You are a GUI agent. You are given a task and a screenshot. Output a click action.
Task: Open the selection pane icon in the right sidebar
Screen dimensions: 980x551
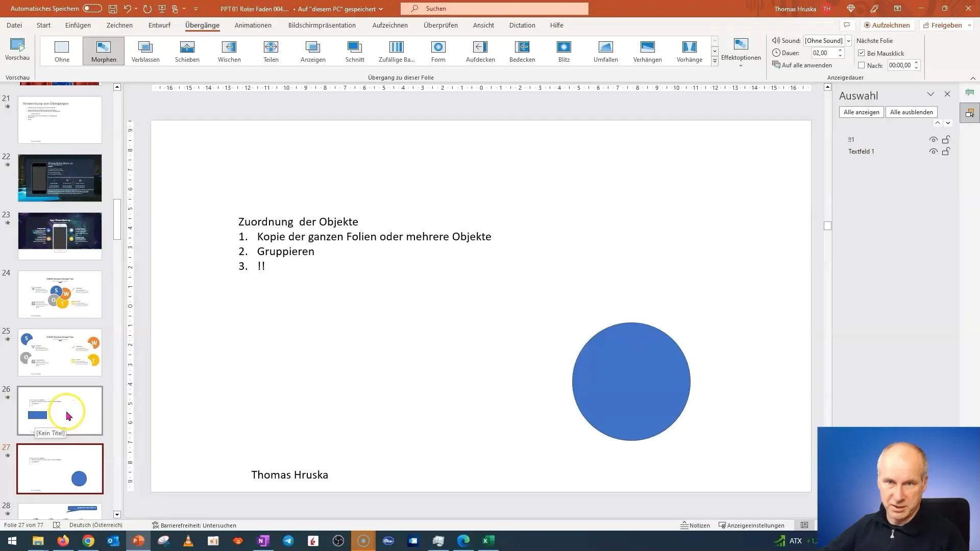(970, 113)
